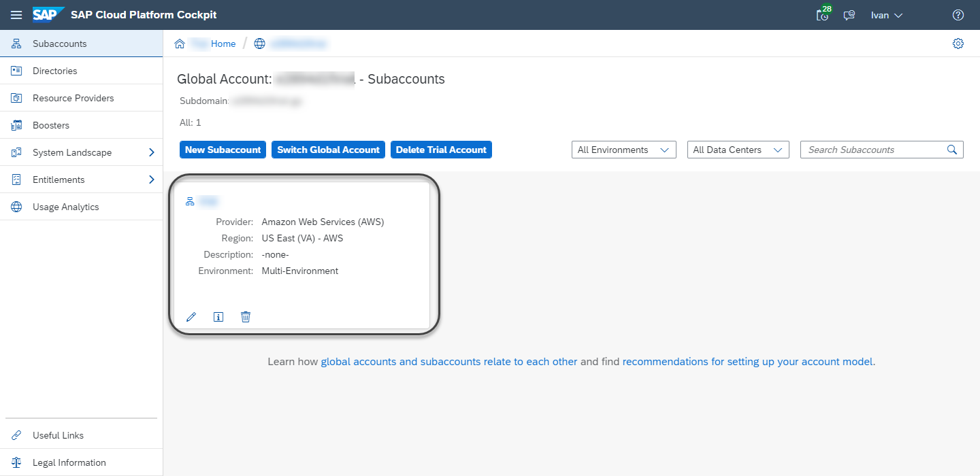Click the Boosters sidebar icon
The width and height of the screenshot is (980, 476).
17,125
